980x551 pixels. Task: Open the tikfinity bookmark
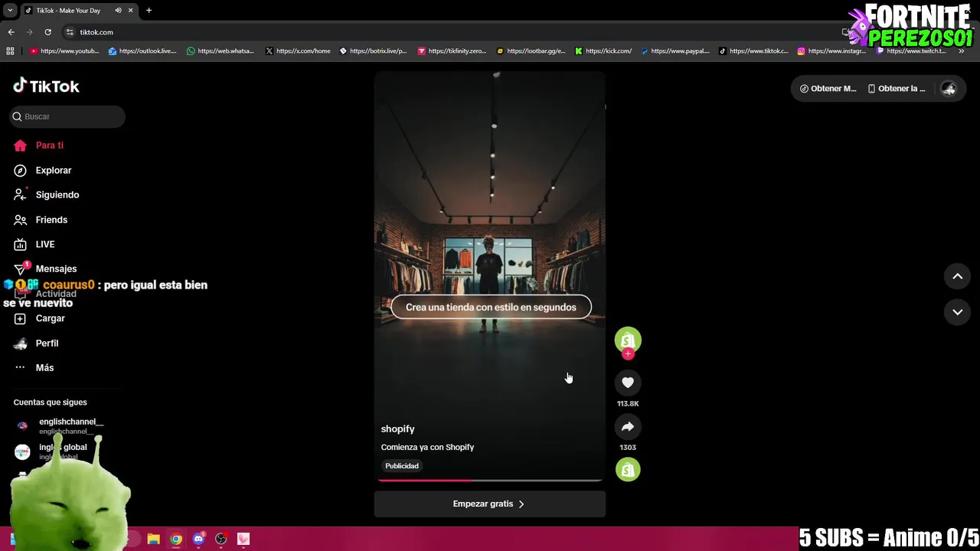(452, 51)
